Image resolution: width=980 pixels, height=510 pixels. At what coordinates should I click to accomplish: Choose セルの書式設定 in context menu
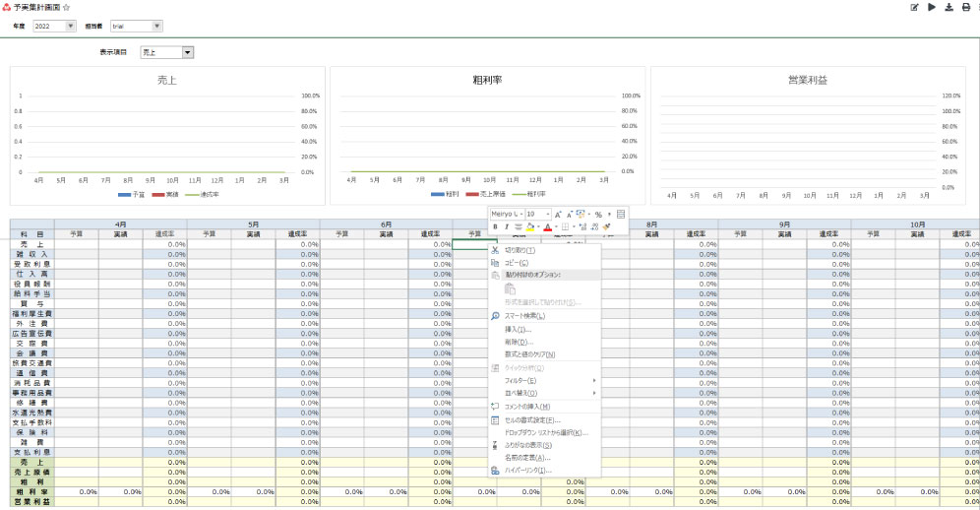pyautogui.click(x=532, y=420)
